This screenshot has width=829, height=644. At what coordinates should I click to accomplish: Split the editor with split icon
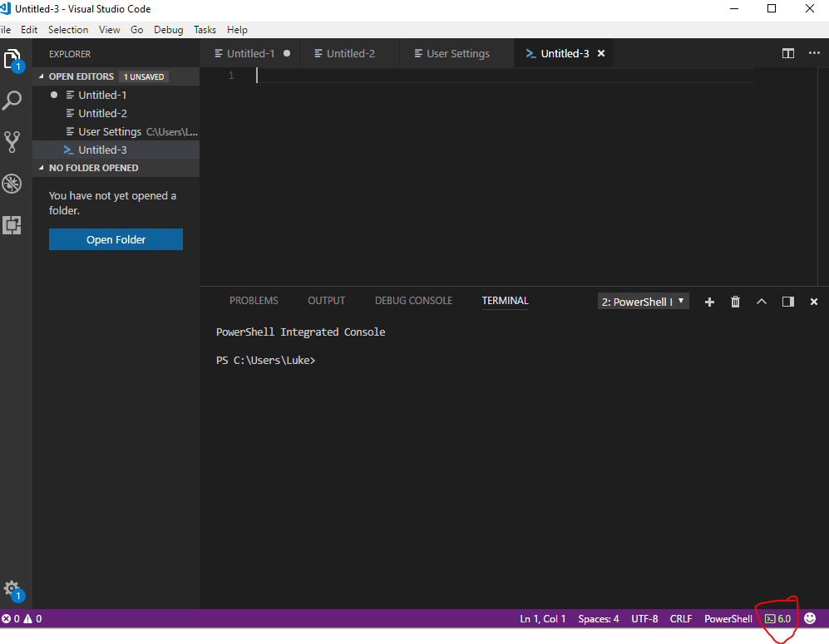click(787, 53)
